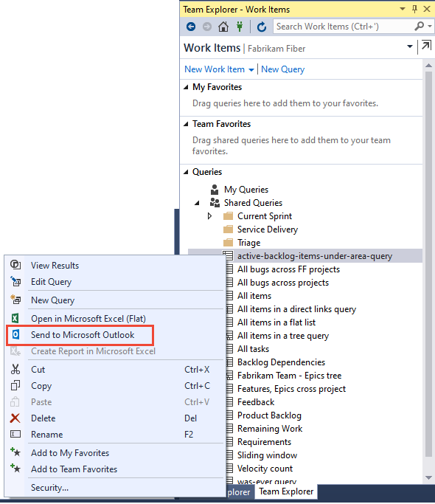The width and height of the screenshot is (435, 504).
Task: Click the Copy pages icon
Action: pos(15,385)
